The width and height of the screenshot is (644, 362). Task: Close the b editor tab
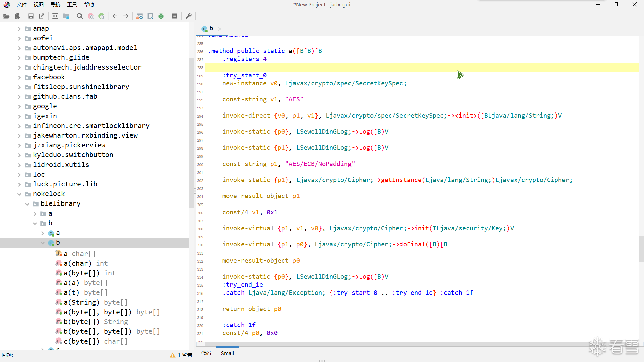[220, 29]
